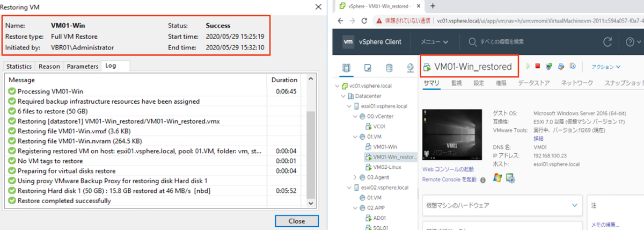The height and width of the screenshot is (230, 644).
Task: Open the データストア tab
Action: click(x=533, y=83)
